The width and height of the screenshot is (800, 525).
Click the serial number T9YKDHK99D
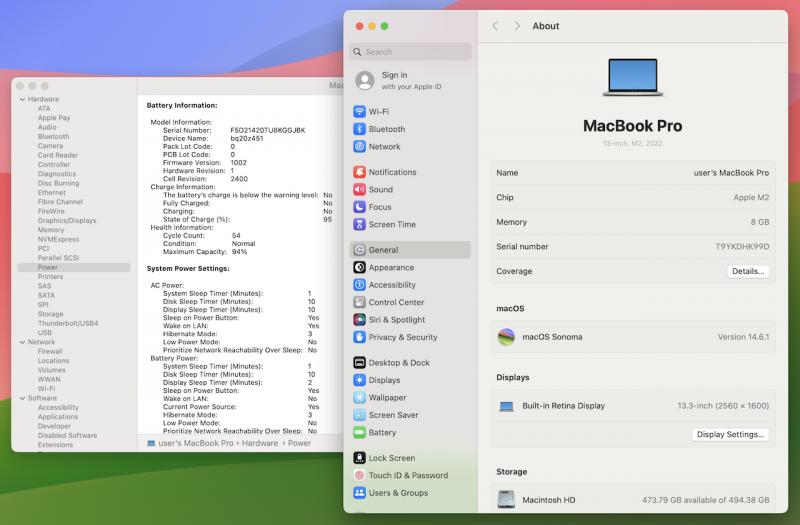coord(742,246)
